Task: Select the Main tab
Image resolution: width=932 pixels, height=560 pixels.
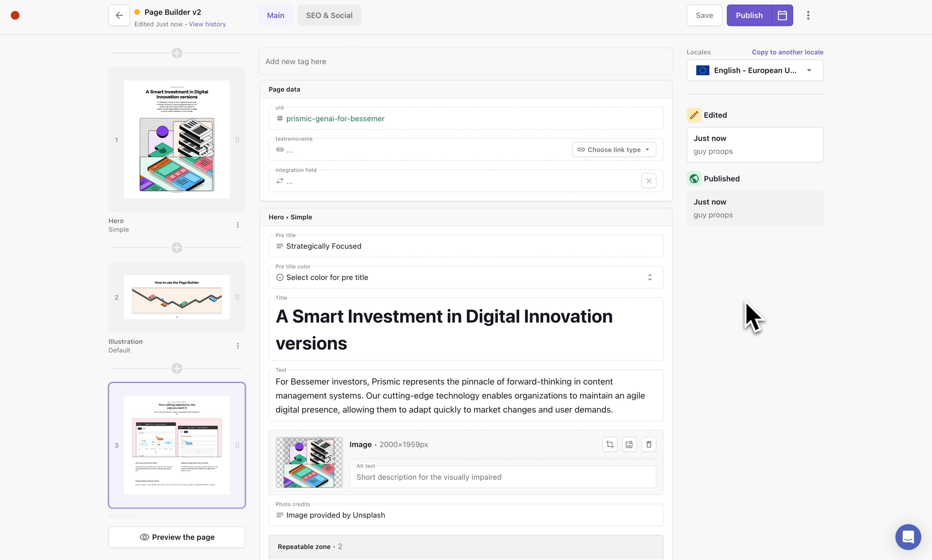Action: click(x=275, y=16)
